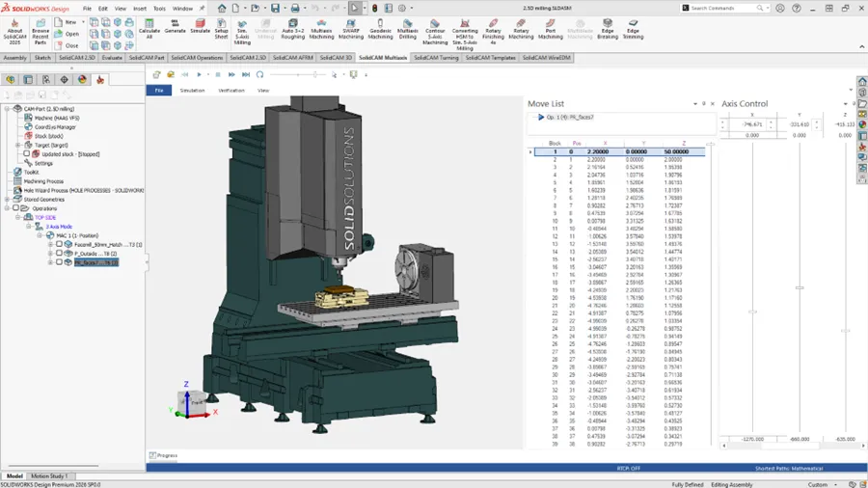The height and width of the screenshot is (488, 868).
Task: Click the Search Commands field
Action: coord(723,9)
